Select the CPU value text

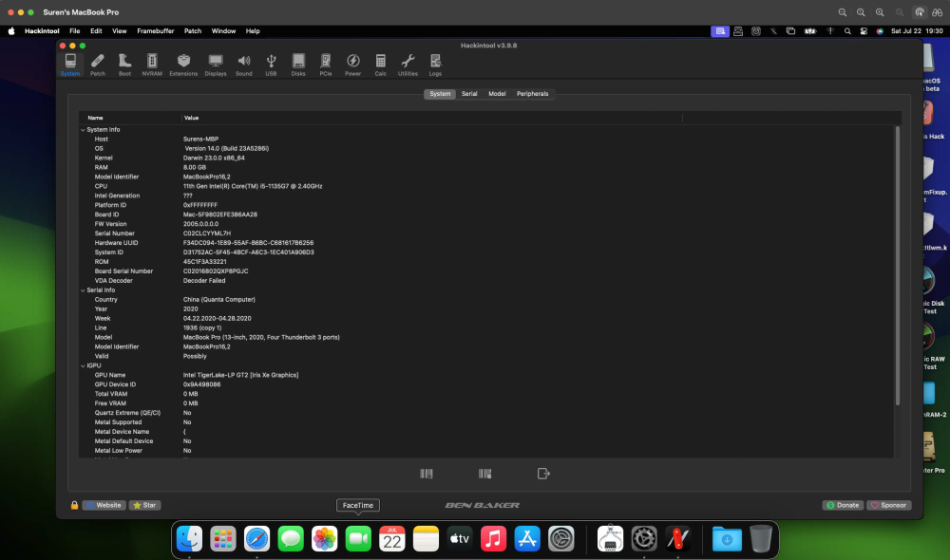tap(253, 186)
